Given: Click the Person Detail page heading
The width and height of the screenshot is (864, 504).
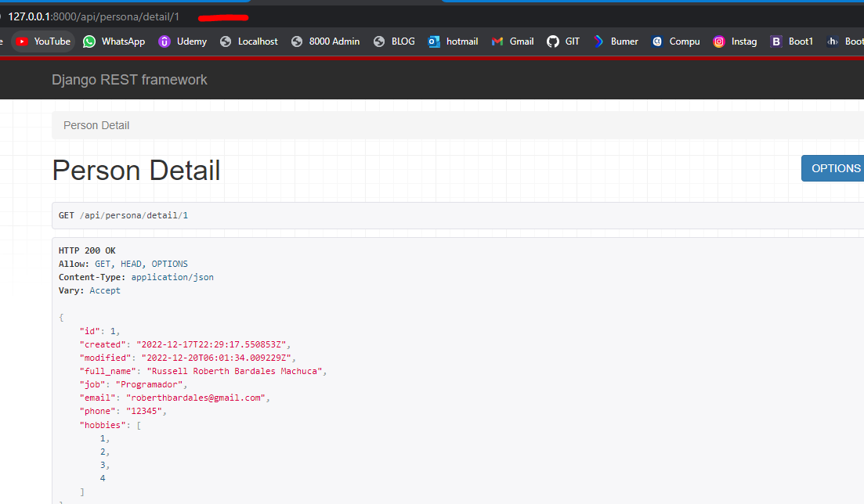Looking at the screenshot, I should (136, 171).
